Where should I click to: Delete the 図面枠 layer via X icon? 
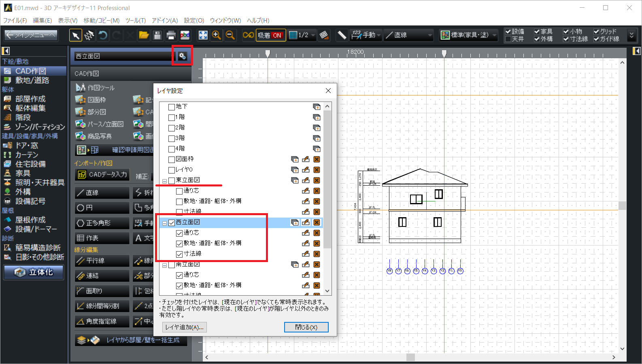(x=317, y=159)
